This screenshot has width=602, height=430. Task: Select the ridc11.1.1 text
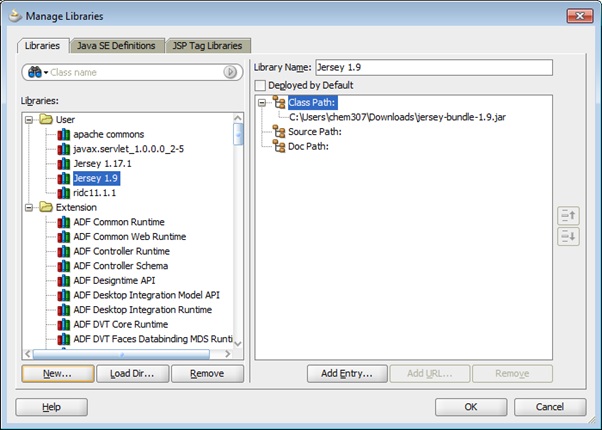[x=94, y=193]
